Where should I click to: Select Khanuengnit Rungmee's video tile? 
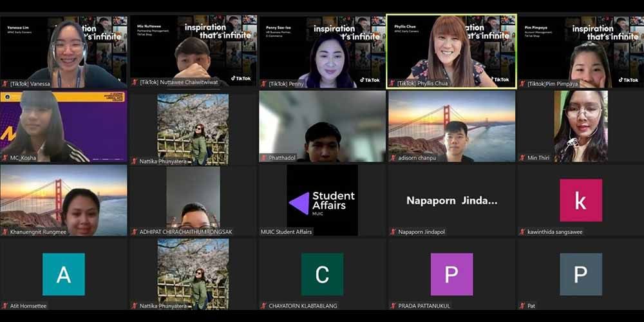[64, 200]
